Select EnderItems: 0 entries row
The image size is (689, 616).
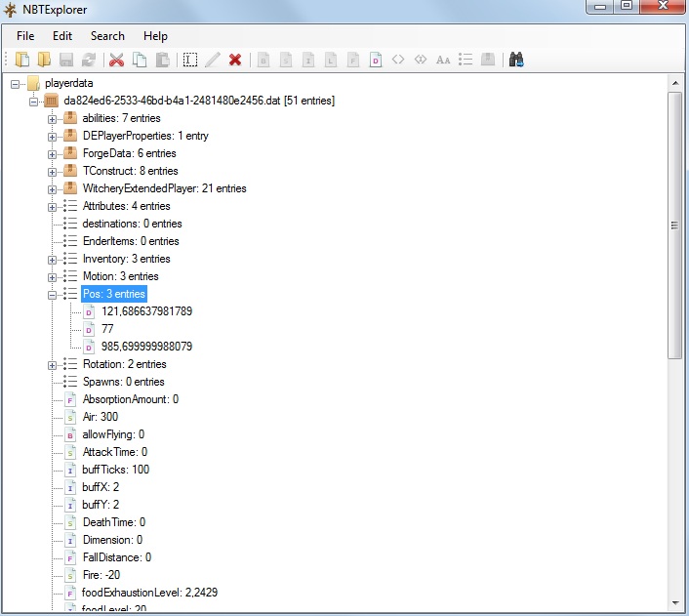[x=131, y=241]
